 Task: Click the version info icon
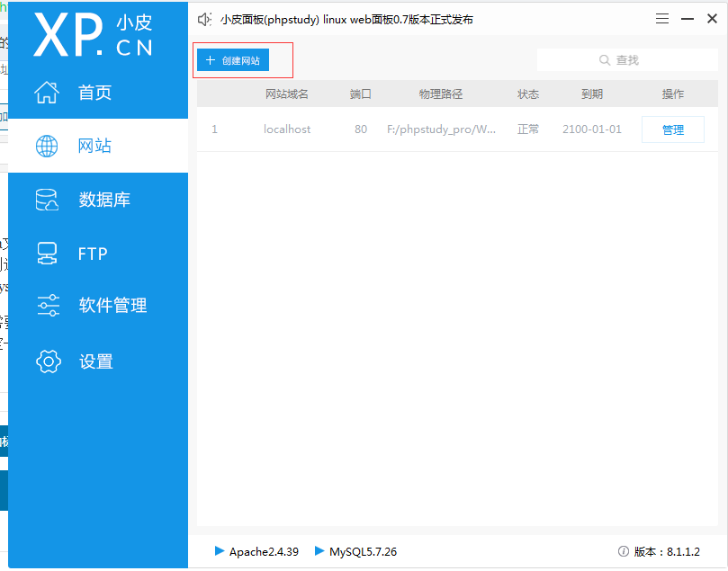click(x=623, y=551)
